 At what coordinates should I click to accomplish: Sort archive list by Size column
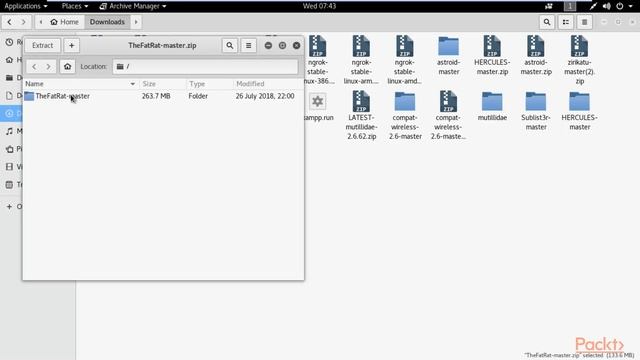[x=163, y=84]
